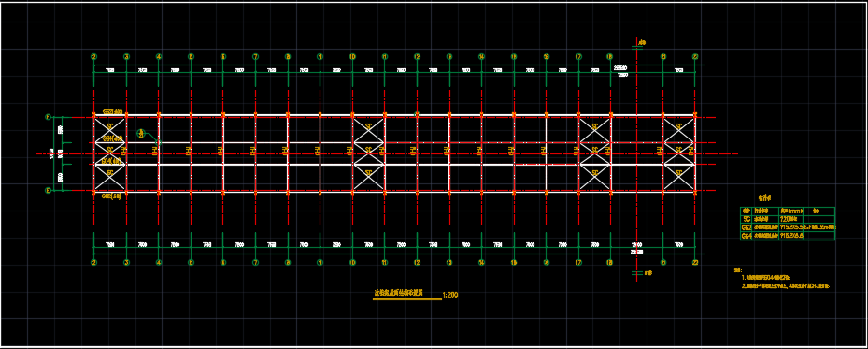Screen dimensions: 868x349
Task: Select the break symbol below axis bubbles
Action: click(x=636, y=272)
